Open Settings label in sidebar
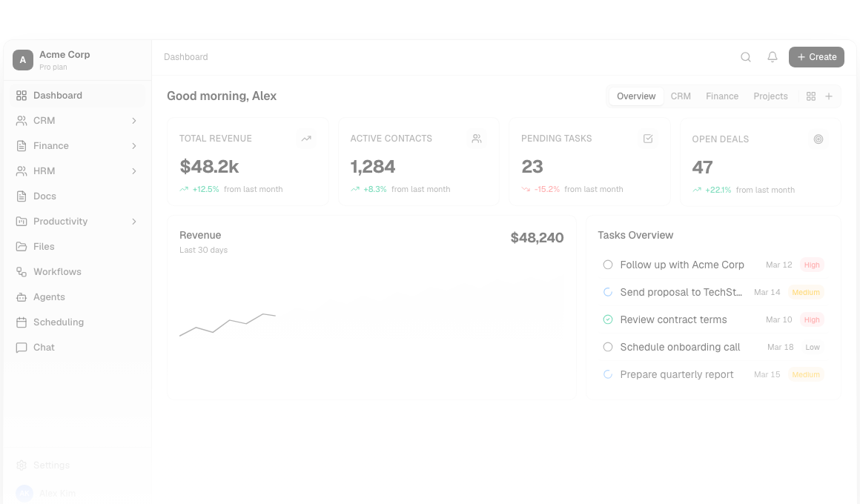This screenshot has height=504, width=860. tap(52, 465)
